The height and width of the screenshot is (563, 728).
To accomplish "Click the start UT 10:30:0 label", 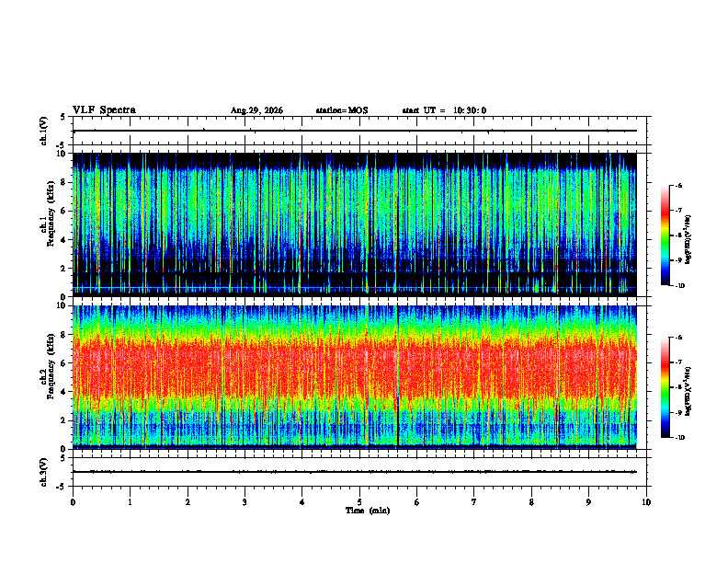I will click(444, 110).
